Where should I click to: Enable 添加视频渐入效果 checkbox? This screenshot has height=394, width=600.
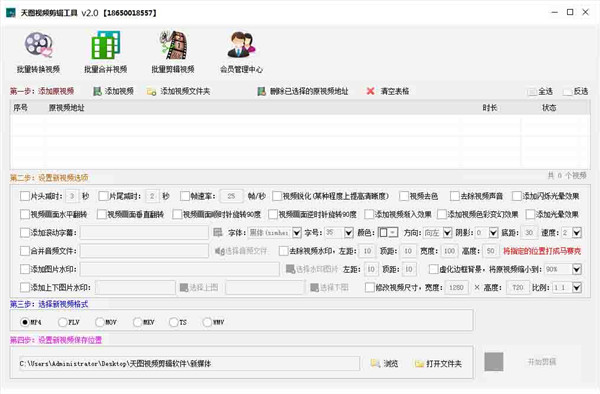click(369, 214)
